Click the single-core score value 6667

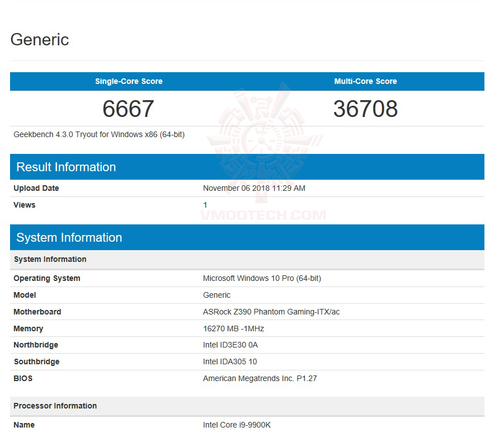128,109
